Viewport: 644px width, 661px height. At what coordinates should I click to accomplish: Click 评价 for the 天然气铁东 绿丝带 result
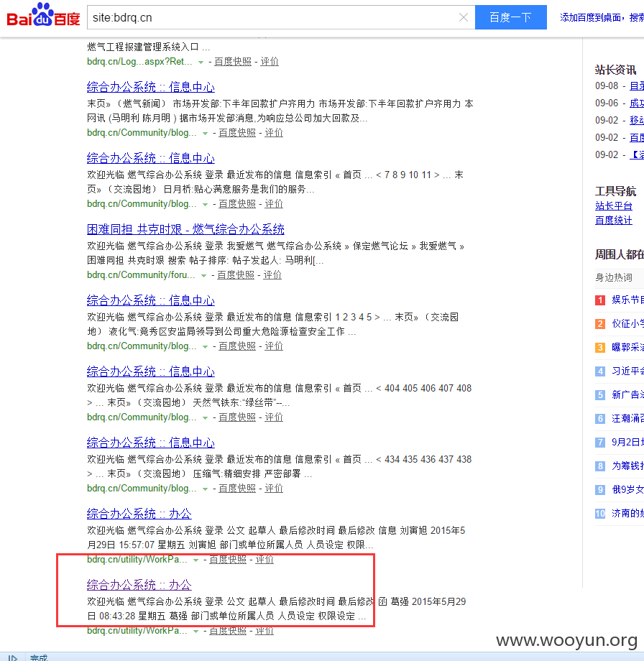coord(274,417)
